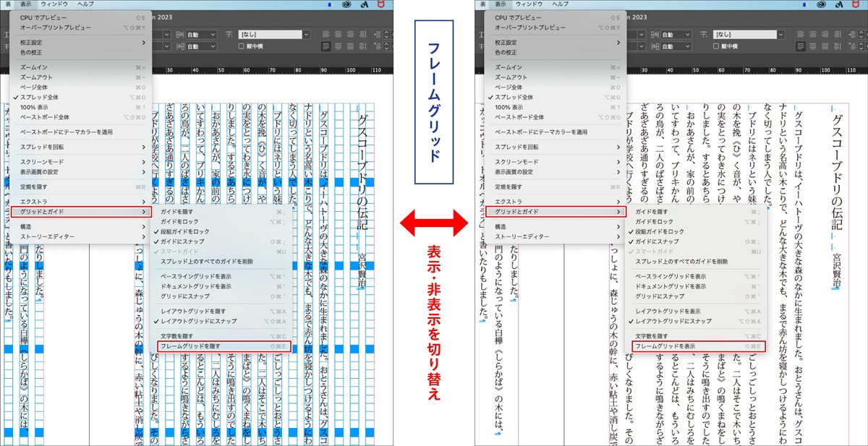Click スプレッド上のすべてのガイドを削除

pos(206,262)
